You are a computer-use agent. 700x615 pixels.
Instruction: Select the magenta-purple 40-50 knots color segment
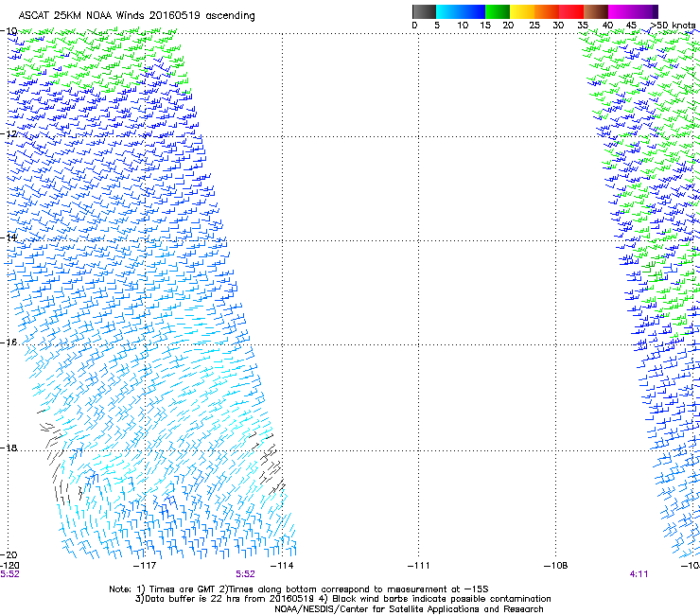click(x=633, y=11)
